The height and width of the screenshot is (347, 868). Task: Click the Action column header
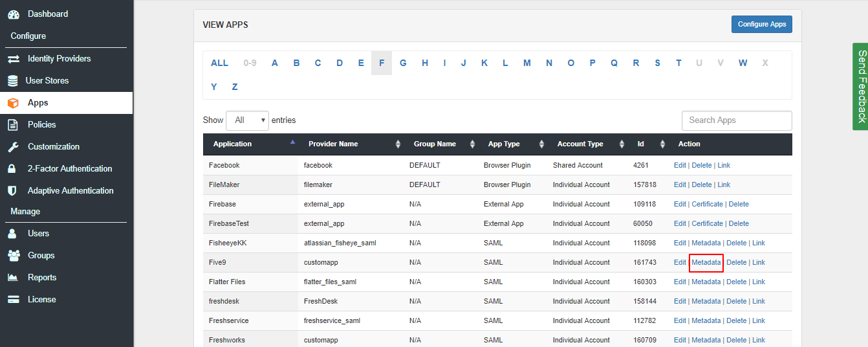(689, 144)
